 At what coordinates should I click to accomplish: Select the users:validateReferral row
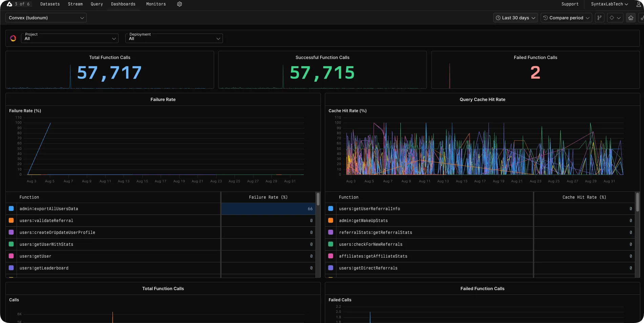[x=161, y=221]
